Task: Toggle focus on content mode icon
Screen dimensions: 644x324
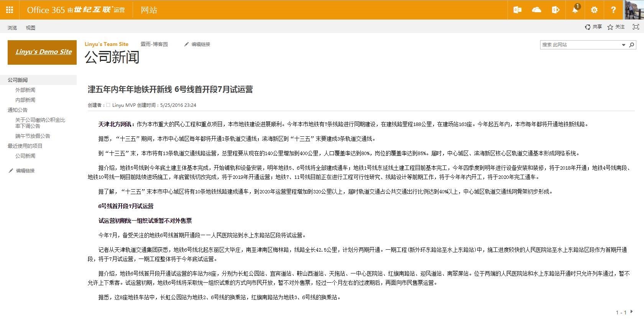Action: (636, 27)
